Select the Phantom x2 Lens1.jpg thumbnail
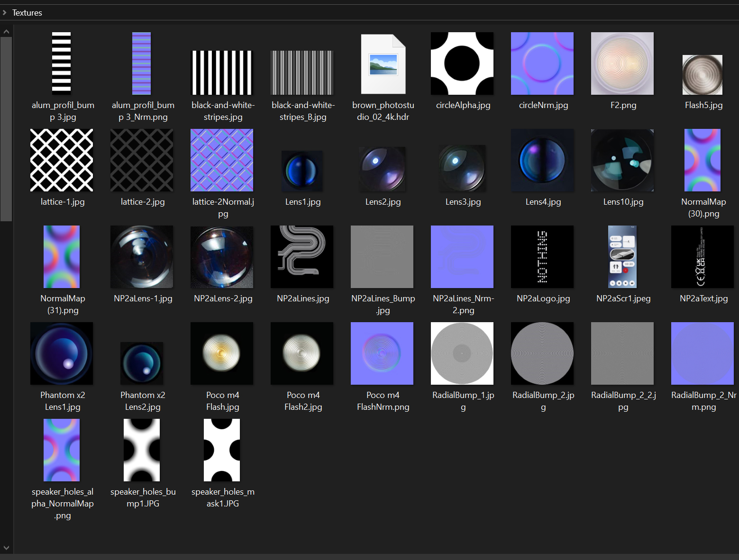 (62, 353)
